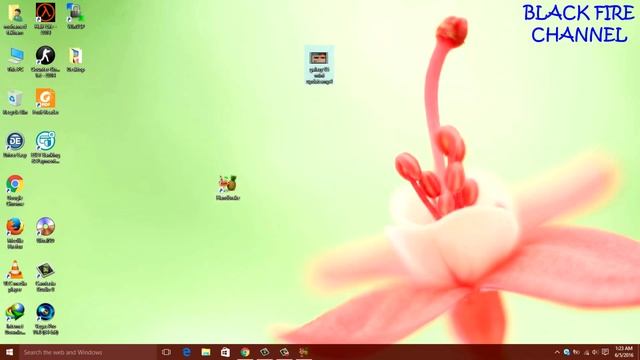Switch to second Camtasia taskbar window
The width and height of the screenshot is (640, 360).
click(x=284, y=352)
